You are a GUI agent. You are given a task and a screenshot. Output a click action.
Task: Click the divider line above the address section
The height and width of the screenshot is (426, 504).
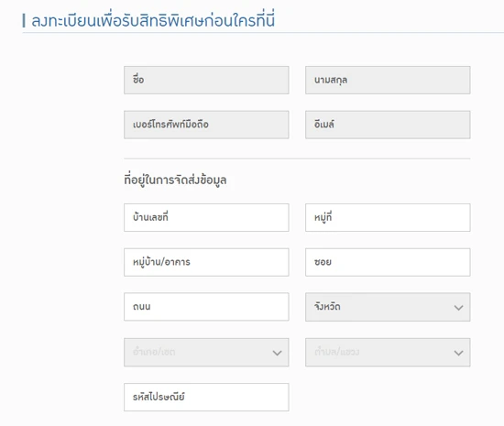[x=297, y=158]
